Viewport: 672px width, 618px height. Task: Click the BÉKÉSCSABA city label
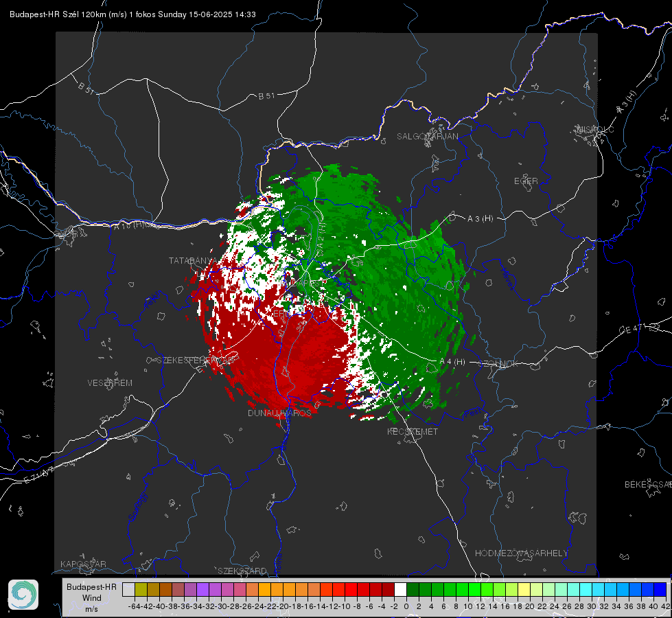click(x=648, y=484)
